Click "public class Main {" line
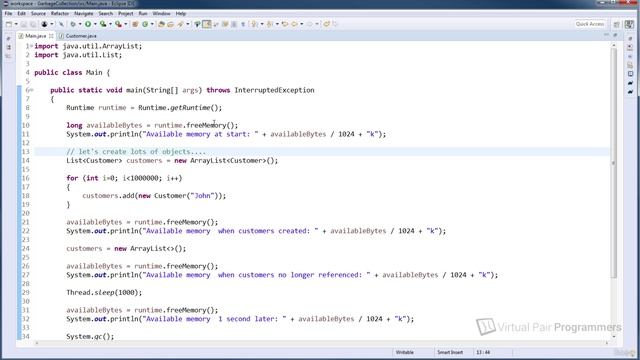The width and height of the screenshot is (640, 360). pyautogui.click(x=72, y=72)
